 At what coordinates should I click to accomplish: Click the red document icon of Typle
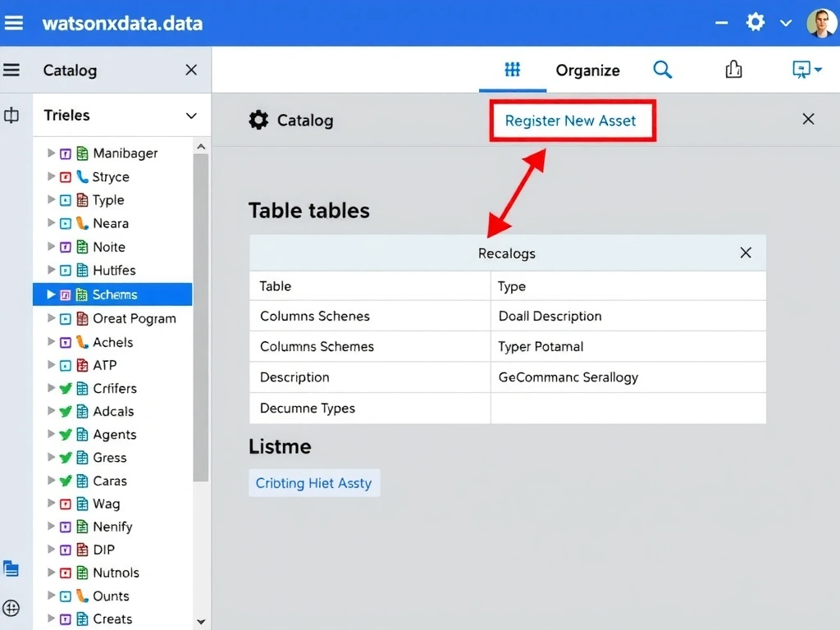pos(82,200)
